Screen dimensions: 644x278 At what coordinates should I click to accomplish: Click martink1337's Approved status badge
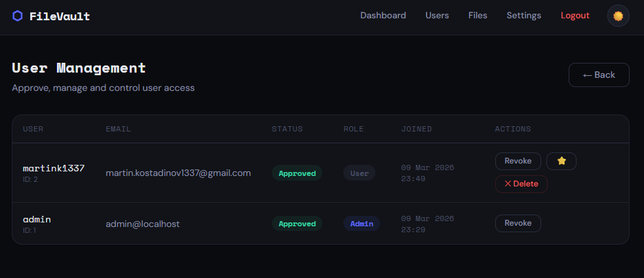click(297, 173)
